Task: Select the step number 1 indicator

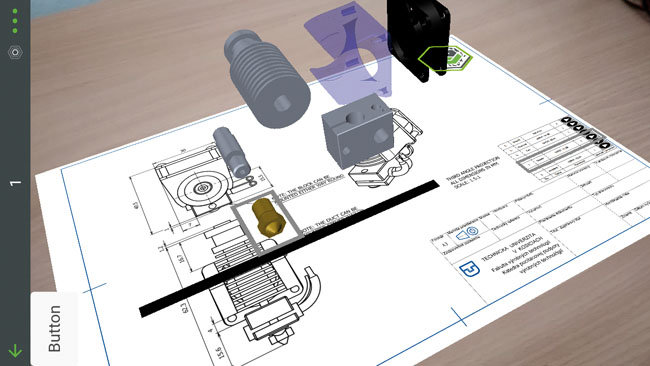Action: click(15, 182)
